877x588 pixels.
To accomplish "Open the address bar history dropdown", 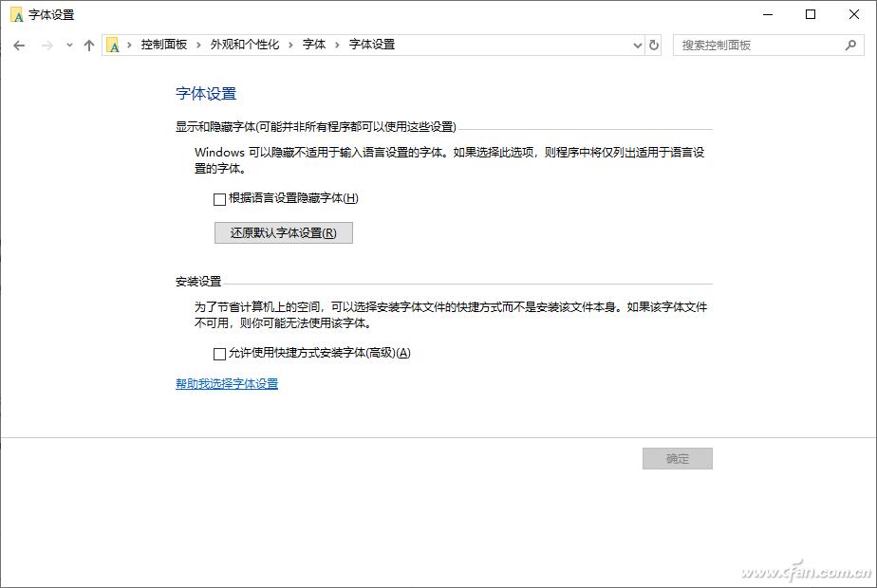I will tap(637, 45).
